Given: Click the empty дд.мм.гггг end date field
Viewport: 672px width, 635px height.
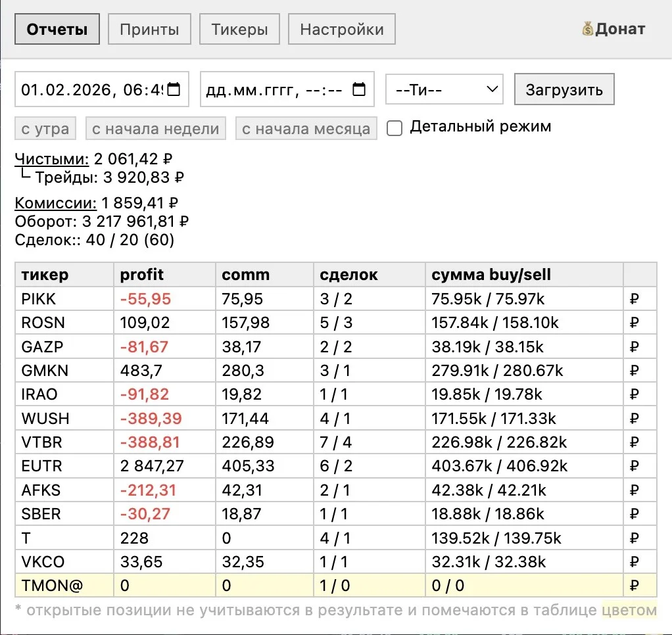Looking at the screenshot, I should [x=287, y=89].
